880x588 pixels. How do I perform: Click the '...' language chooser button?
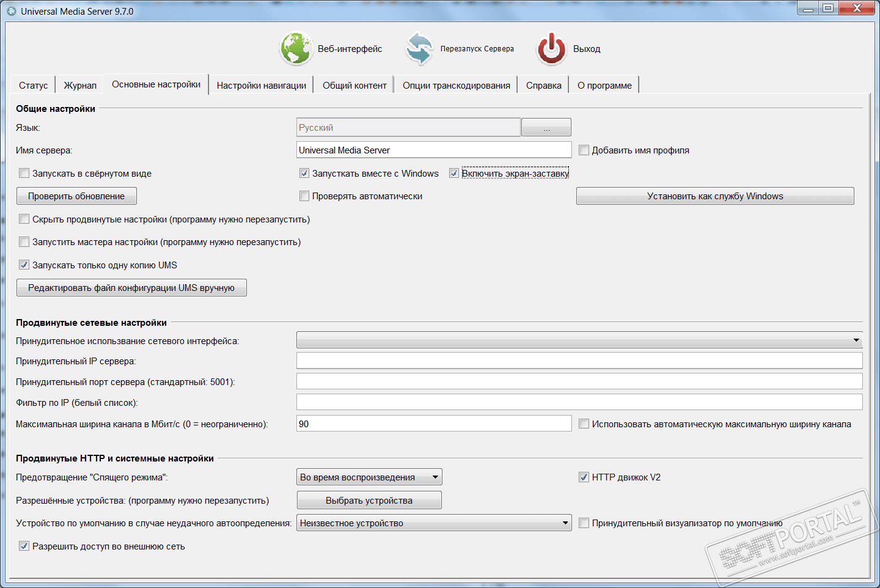pos(546,128)
